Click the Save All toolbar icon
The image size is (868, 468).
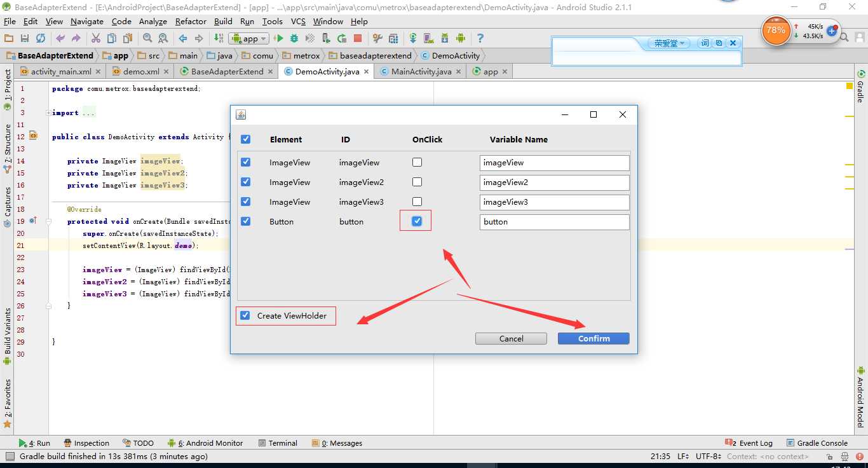(x=25, y=38)
